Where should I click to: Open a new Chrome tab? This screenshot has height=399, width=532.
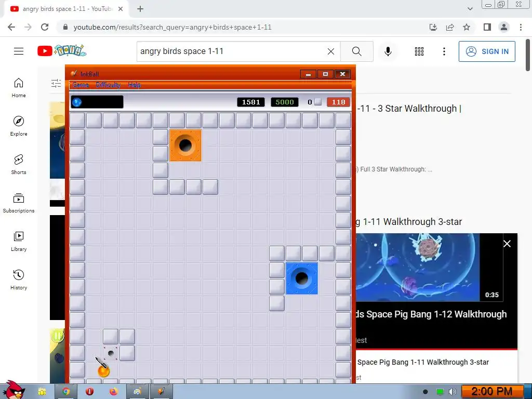[x=140, y=9]
